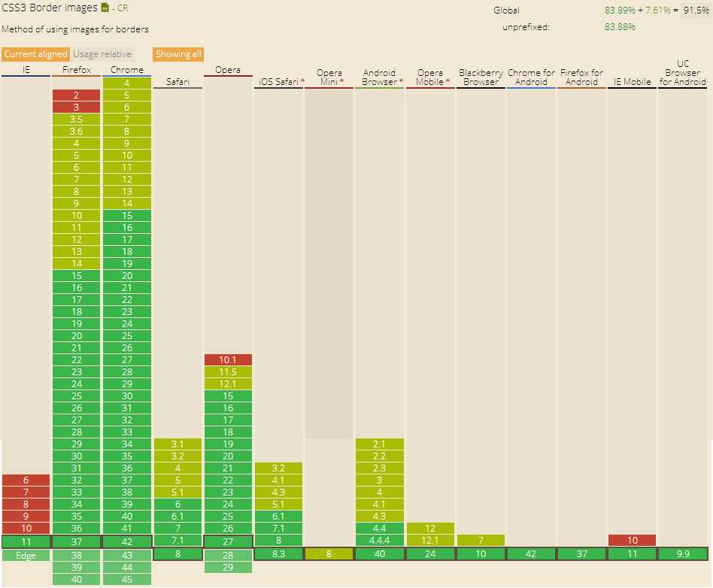713x588 pixels.
Task: Select the Opera Mobile column header
Action: [429, 77]
